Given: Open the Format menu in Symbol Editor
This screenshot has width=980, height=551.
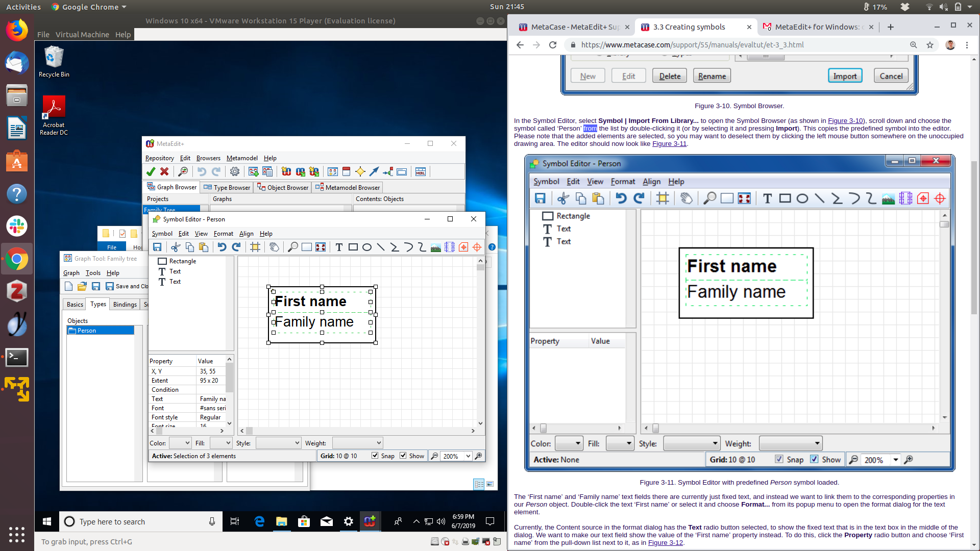Looking at the screenshot, I should click(223, 234).
